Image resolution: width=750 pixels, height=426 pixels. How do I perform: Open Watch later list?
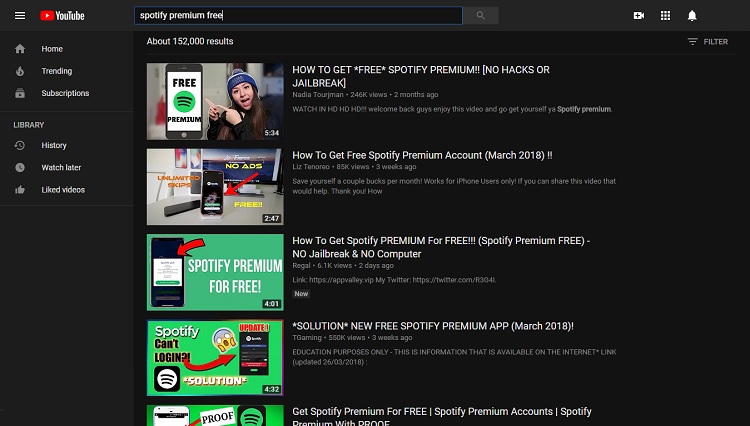tap(61, 167)
